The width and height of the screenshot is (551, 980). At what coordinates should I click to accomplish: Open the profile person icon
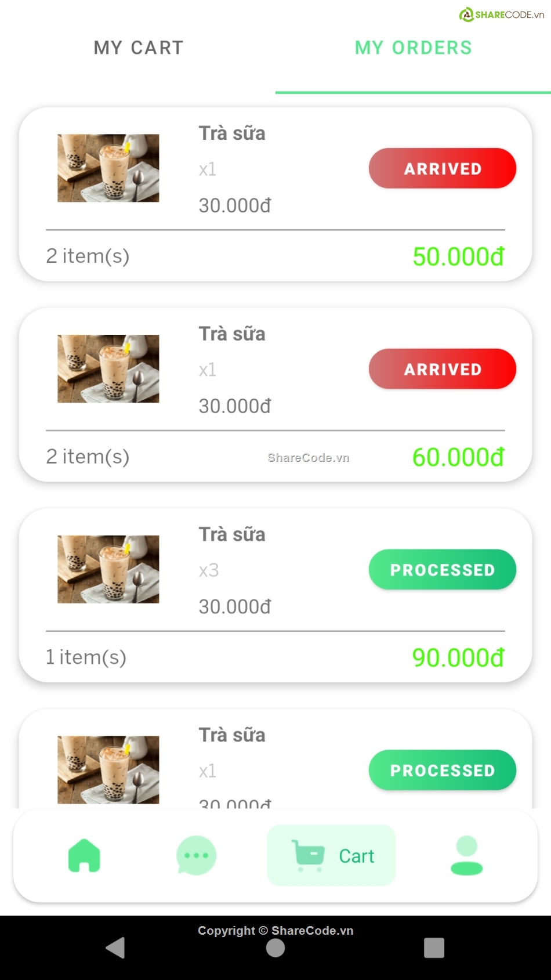(x=466, y=855)
